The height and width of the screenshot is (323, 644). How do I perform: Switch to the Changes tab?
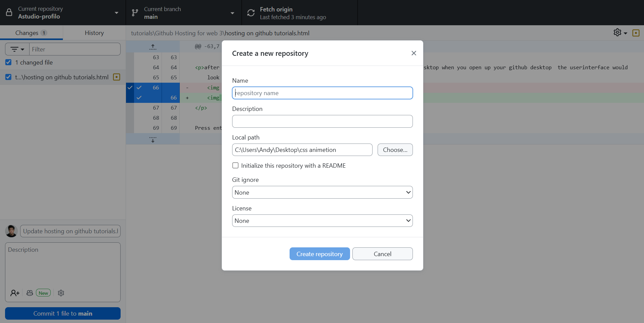31,33
